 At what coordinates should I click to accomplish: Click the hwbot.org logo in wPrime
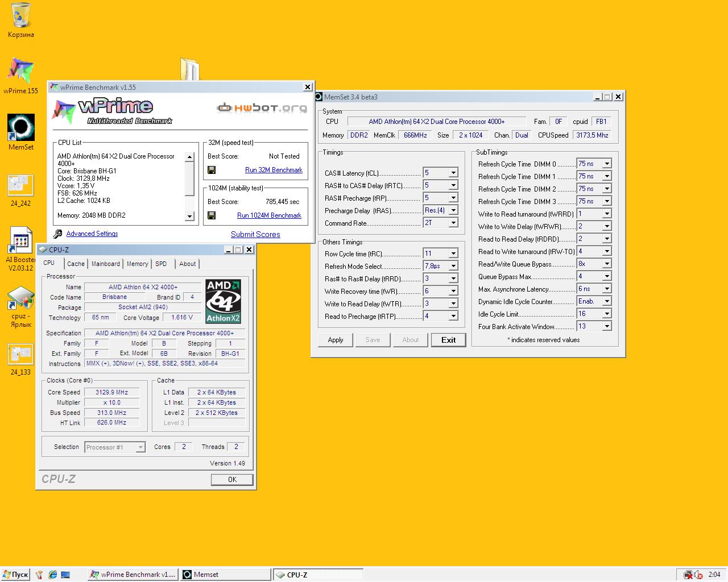262,108
